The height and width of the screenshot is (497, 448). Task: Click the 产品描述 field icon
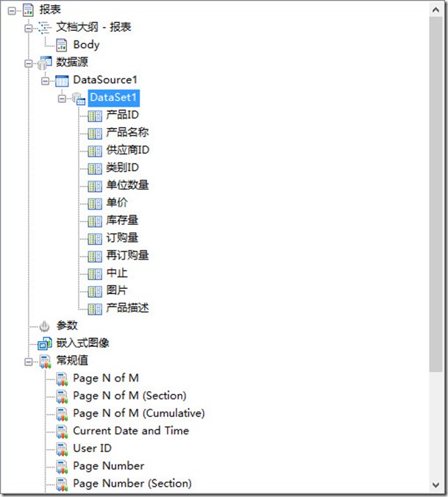(x=95, y=309)
